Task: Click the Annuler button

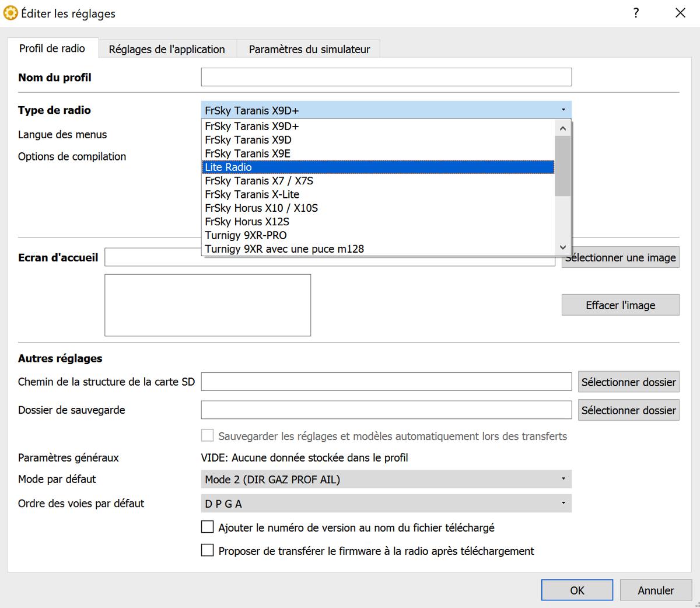Action: 656,590
